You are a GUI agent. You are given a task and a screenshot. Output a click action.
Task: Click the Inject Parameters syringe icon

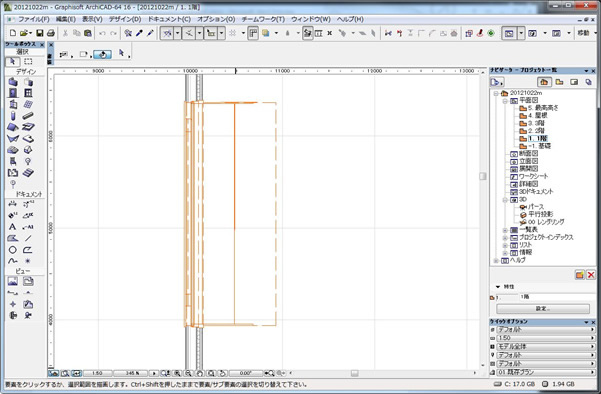point(150,33)
